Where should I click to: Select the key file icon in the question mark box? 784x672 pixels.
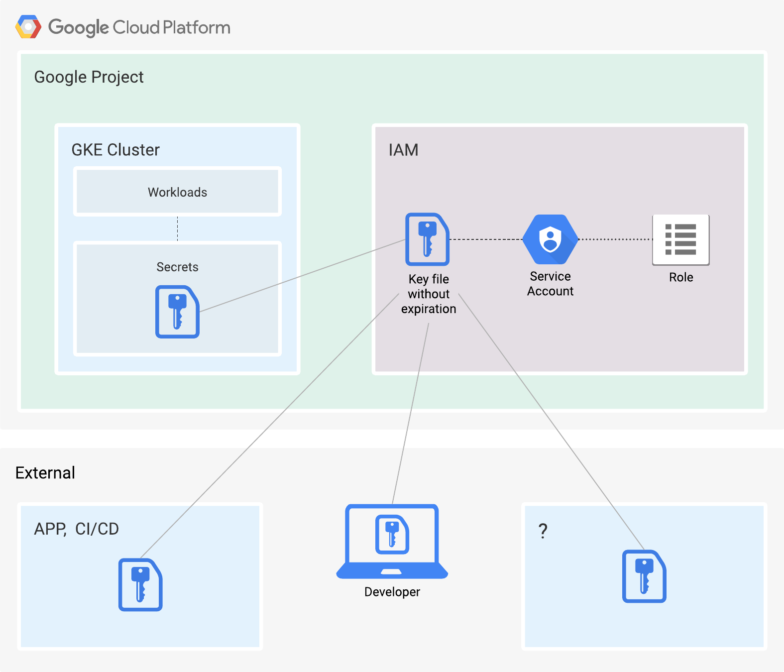point(645,576)
